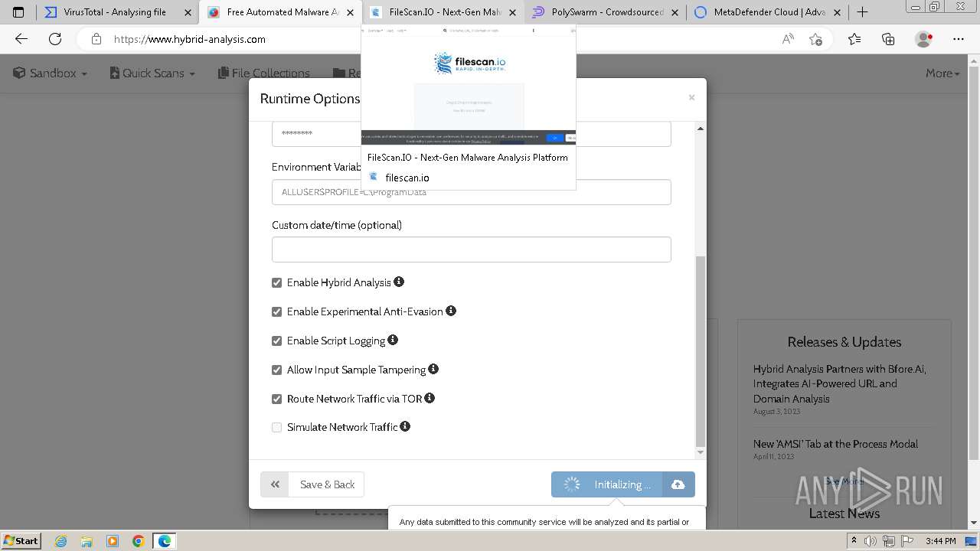Toggle Enable Experimental Anti-Evasion checkbox
The image size is (980, 551).
pos(276,311)
